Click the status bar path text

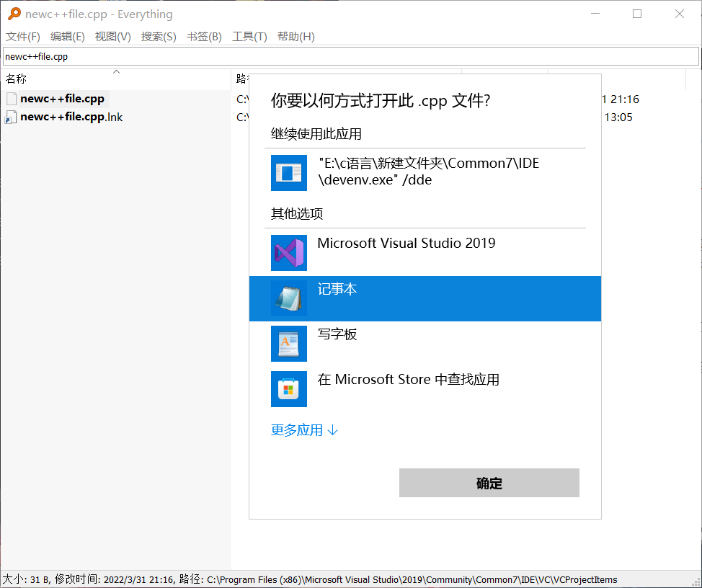coord(412,579)
